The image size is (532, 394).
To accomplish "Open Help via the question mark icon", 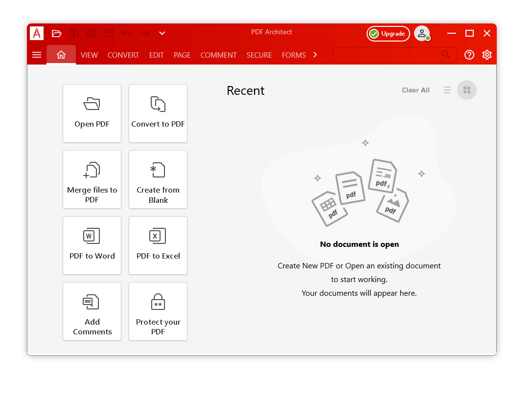I will click(x=469, y=55).
